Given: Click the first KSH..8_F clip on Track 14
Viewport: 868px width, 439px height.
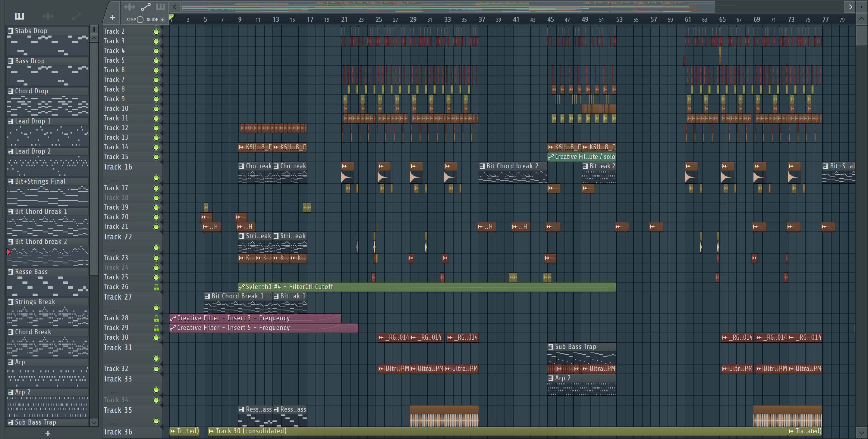Looking at the screenshot, I should (x=255, y=147).
